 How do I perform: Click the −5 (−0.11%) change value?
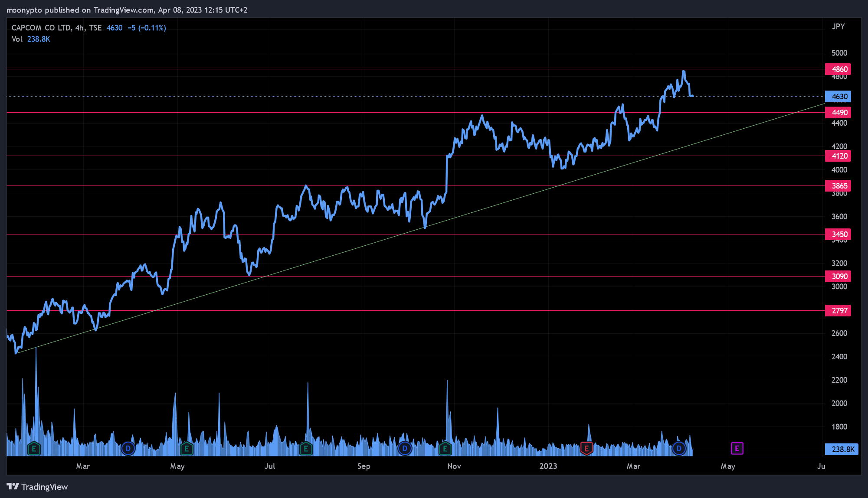147,28
